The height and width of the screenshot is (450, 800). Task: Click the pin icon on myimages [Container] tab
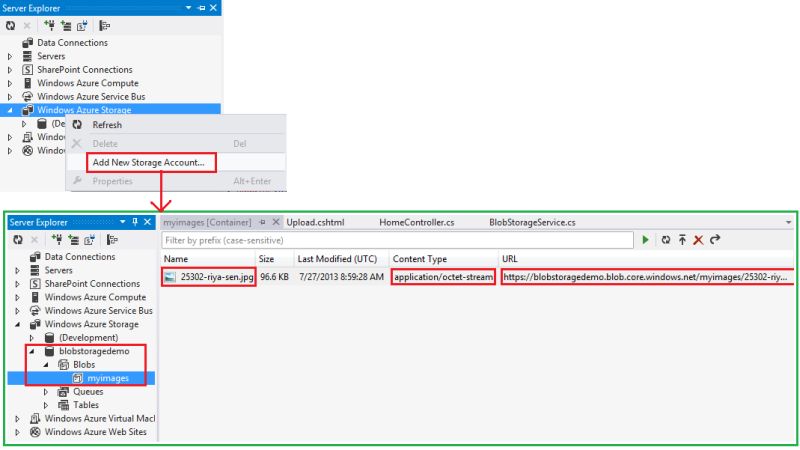pyautogui.click(x=262, y=222)
